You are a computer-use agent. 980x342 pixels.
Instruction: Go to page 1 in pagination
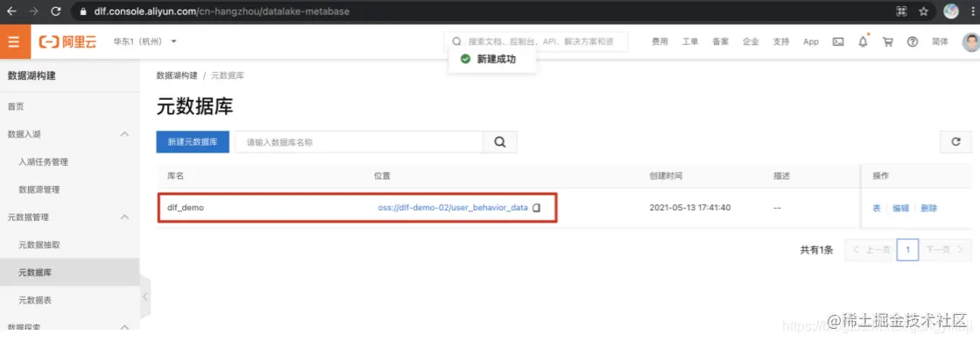pos(907,249)
